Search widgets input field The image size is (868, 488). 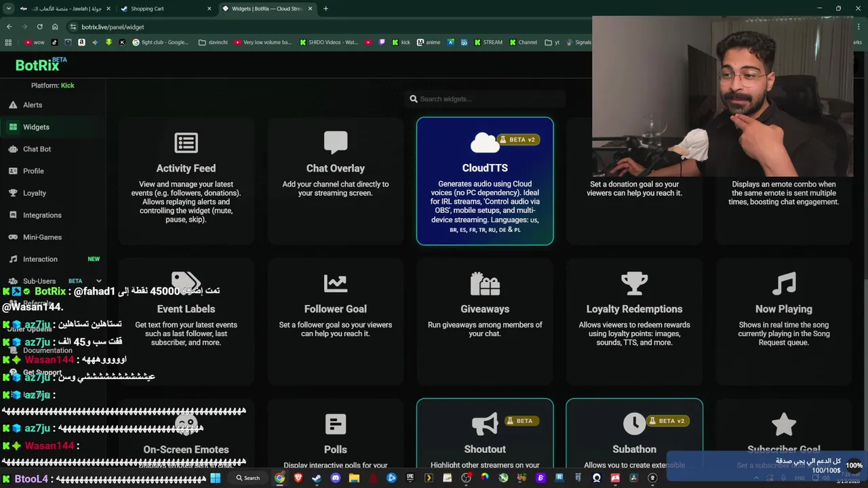pos(485,99)
